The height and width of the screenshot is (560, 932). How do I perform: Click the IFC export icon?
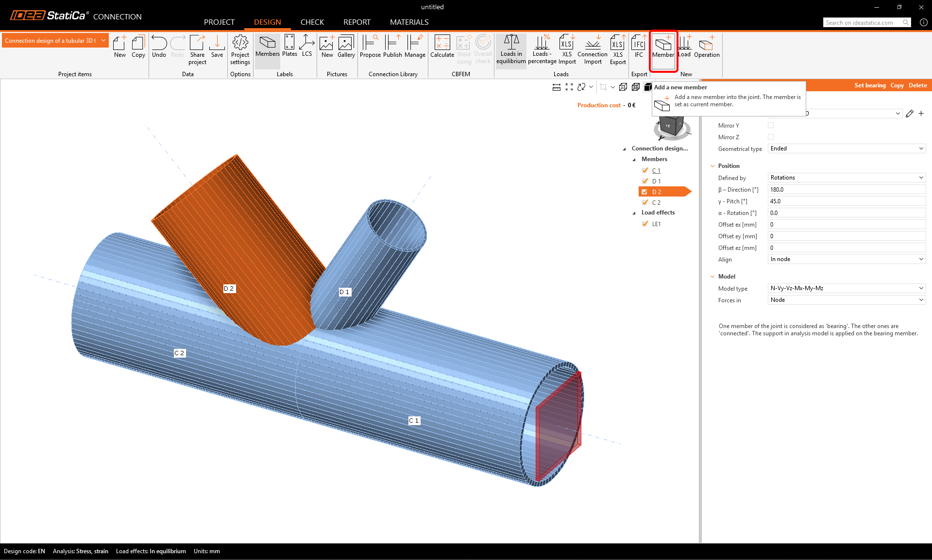tap(638, 47)
